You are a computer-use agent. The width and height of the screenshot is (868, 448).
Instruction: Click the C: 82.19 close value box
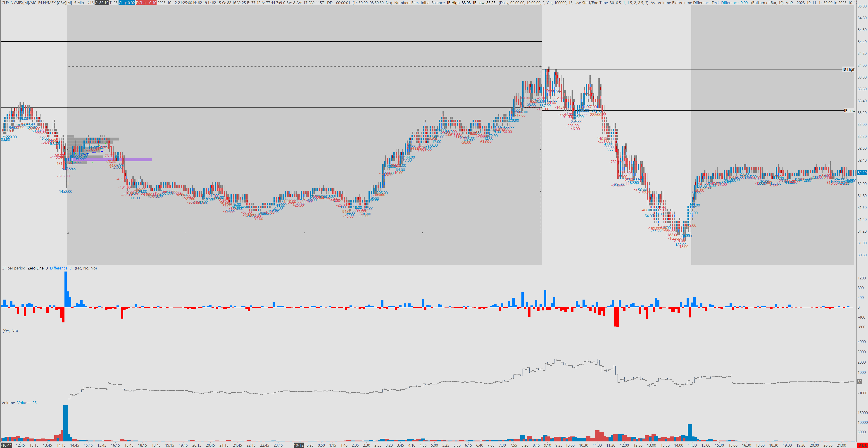point(101,3)
